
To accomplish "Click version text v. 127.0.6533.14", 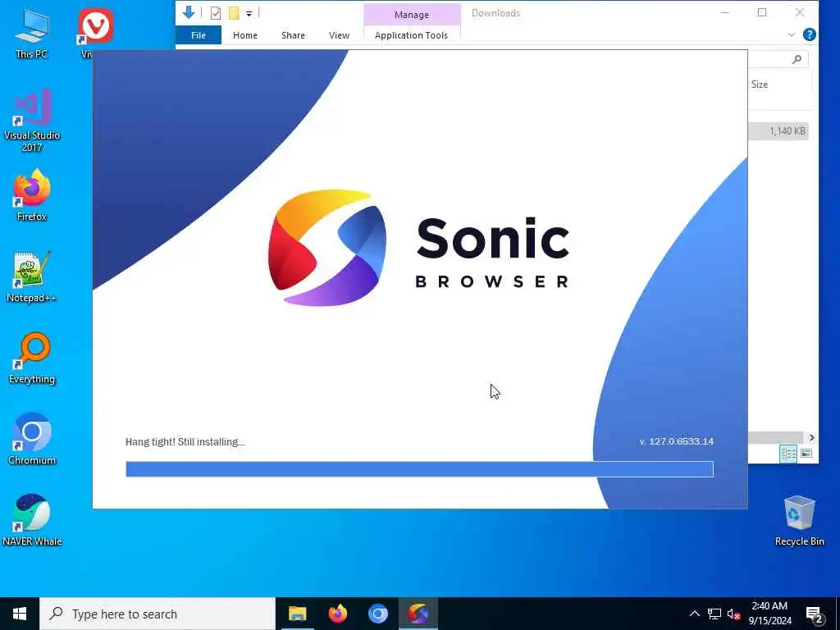I will [676, 441].
